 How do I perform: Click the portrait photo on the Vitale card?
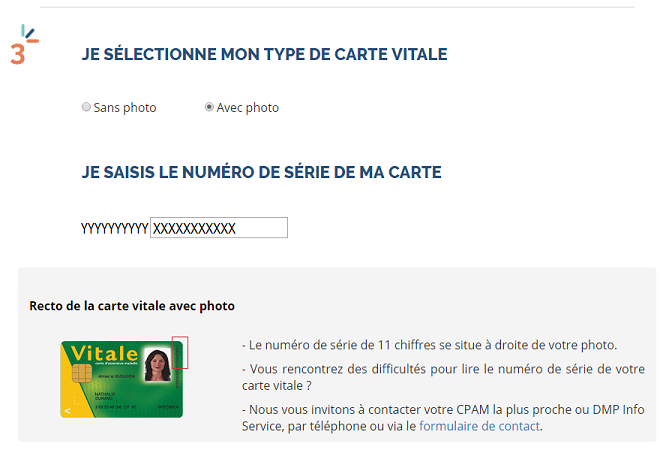tap(158, 366)
